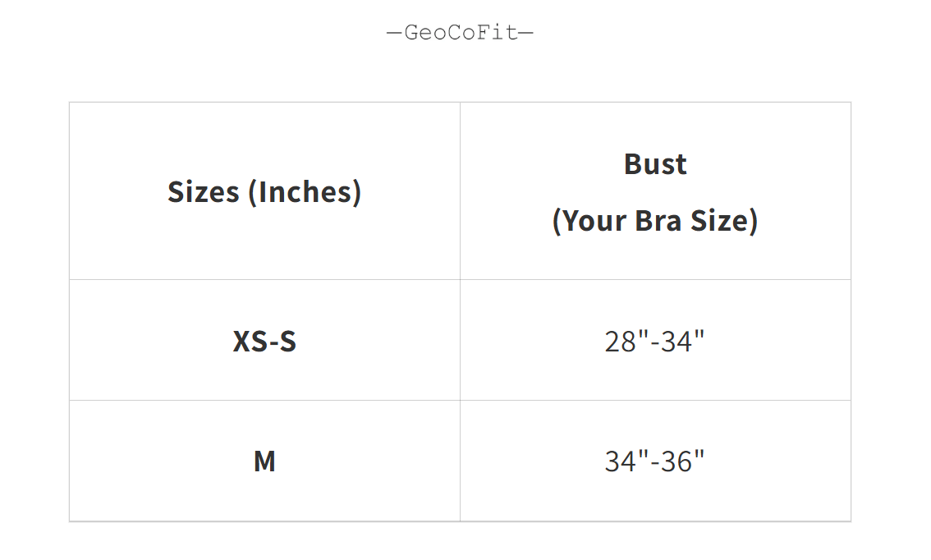Click the 28"-34" bust measurement

pos(655,341)
